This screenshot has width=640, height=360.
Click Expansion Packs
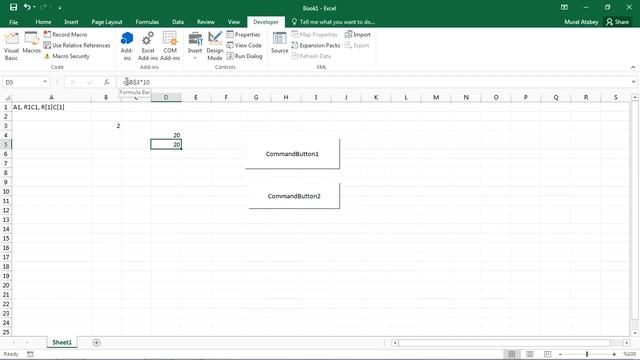[x=316, y=45]
